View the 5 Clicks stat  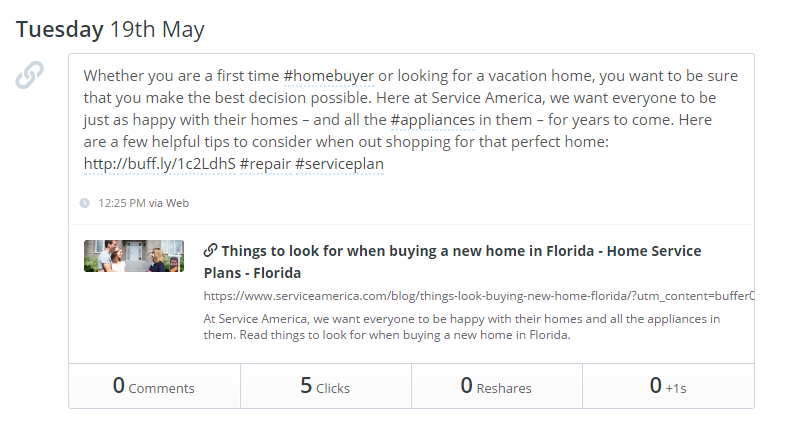pos(325,386)
